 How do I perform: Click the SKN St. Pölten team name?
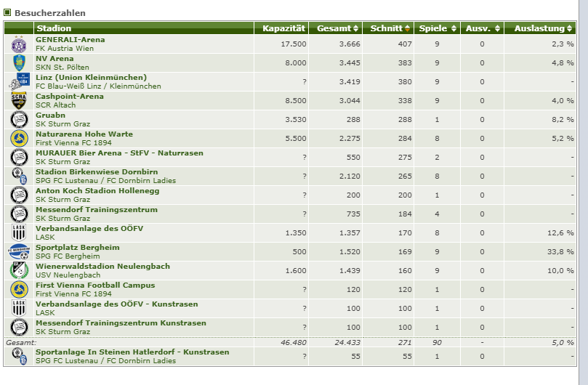63,68
